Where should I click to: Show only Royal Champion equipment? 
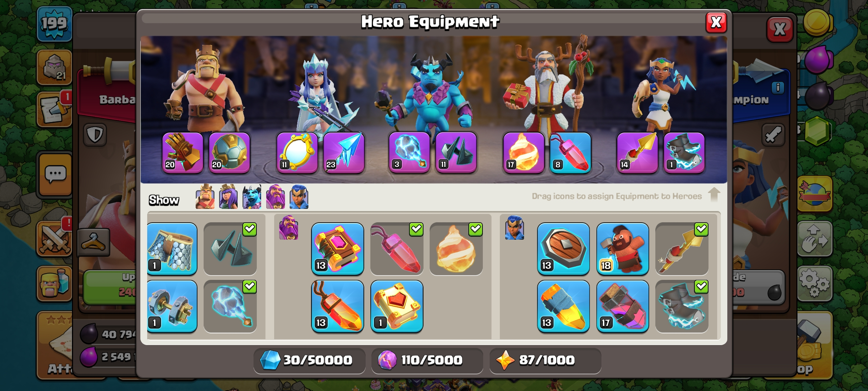click(299, 197)
